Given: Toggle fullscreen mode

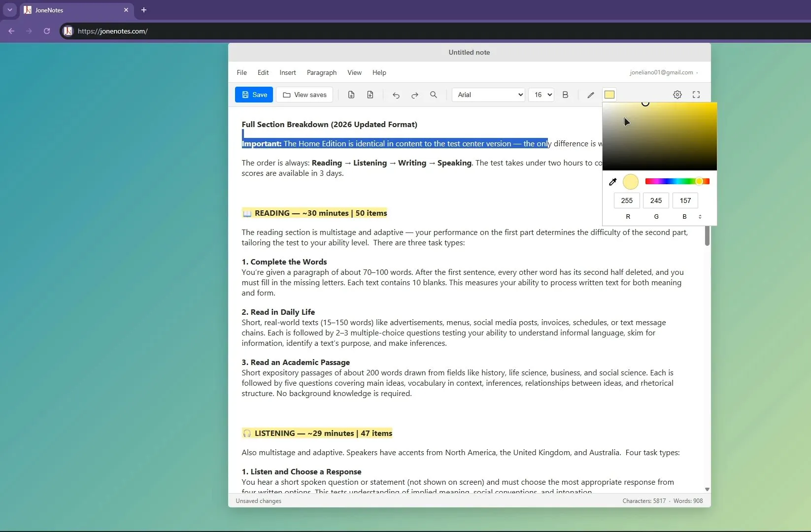Looking at the screenshot, I should [696, 95].
